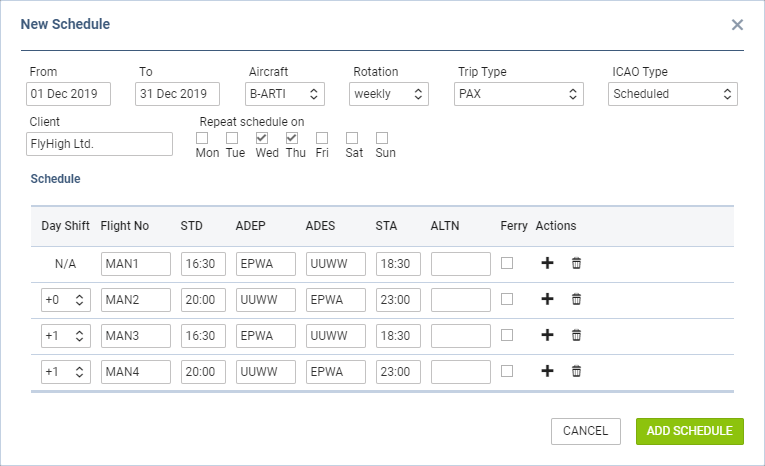
Task: Open Day Shift selector for MAN4
Action: [66, 372]
